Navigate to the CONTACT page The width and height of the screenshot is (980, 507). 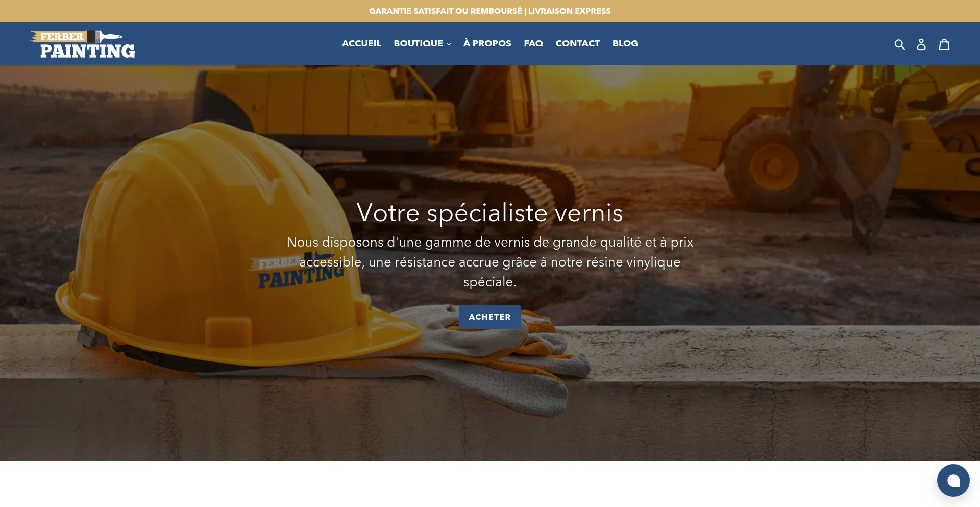(x=577, y=43)
